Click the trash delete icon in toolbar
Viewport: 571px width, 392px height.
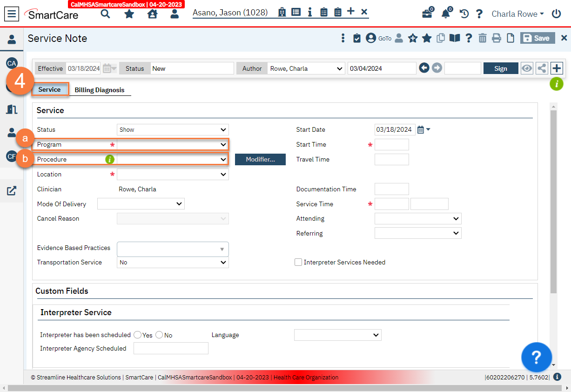pyautogui.click(x=483, y=38)
